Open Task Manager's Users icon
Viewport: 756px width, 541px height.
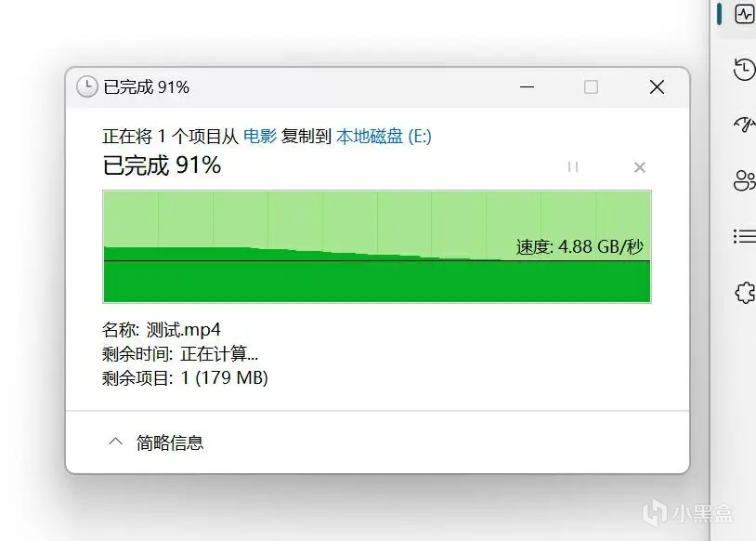click(x=745, y=181)
